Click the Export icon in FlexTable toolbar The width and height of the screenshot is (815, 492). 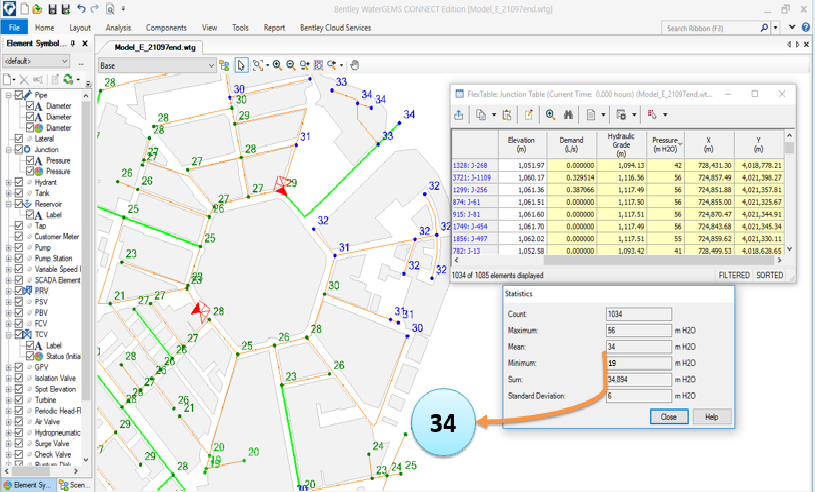[x=459, y=115]
